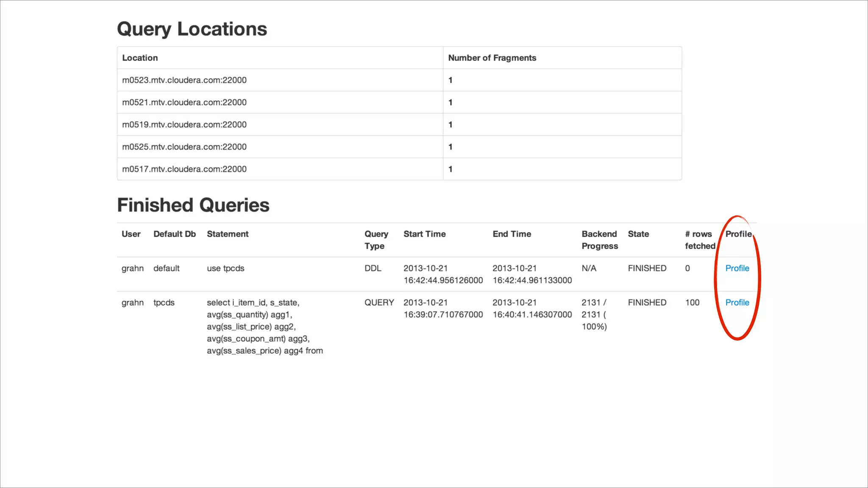Select the m0517.mtv.cloudera.com:22000 location row
868x488 pixels.
click(x=184, y=169)
